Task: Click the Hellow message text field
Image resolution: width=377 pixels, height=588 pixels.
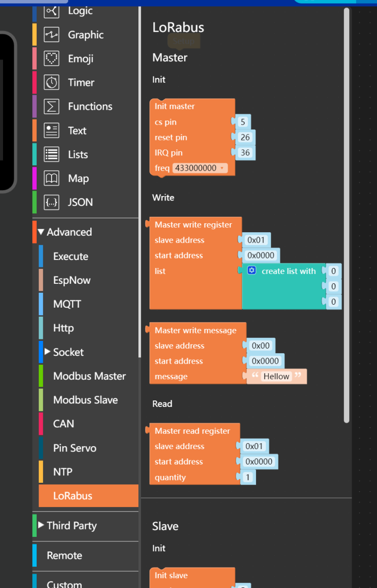Action: 277,377
